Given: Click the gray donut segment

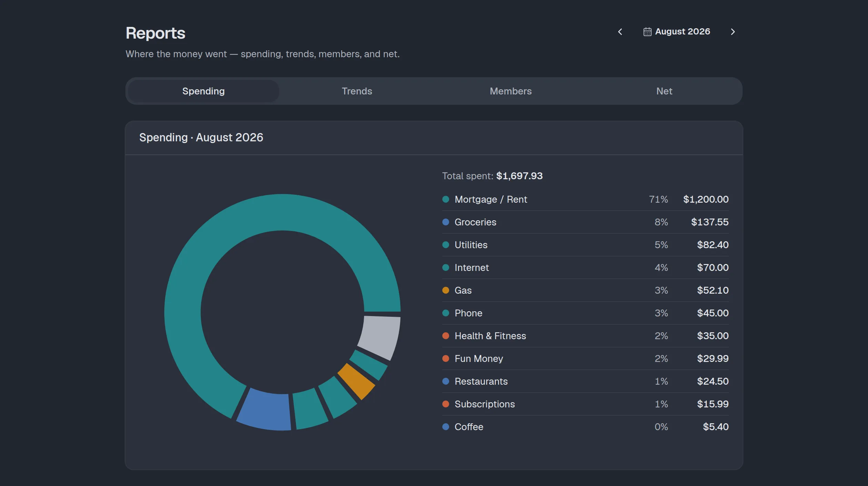Looking at the screenshot, I should 380,337.
